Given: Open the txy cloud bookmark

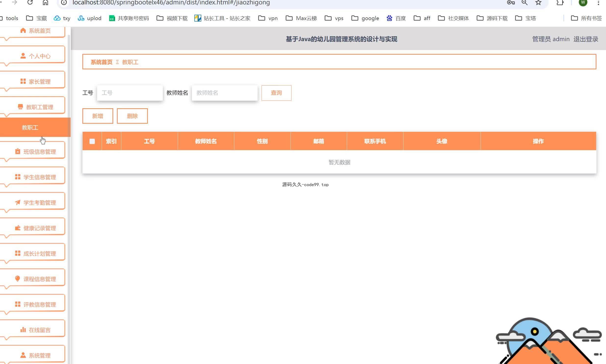Looking at the screenshot, I should pyautogui.click(x=62, y=18).
